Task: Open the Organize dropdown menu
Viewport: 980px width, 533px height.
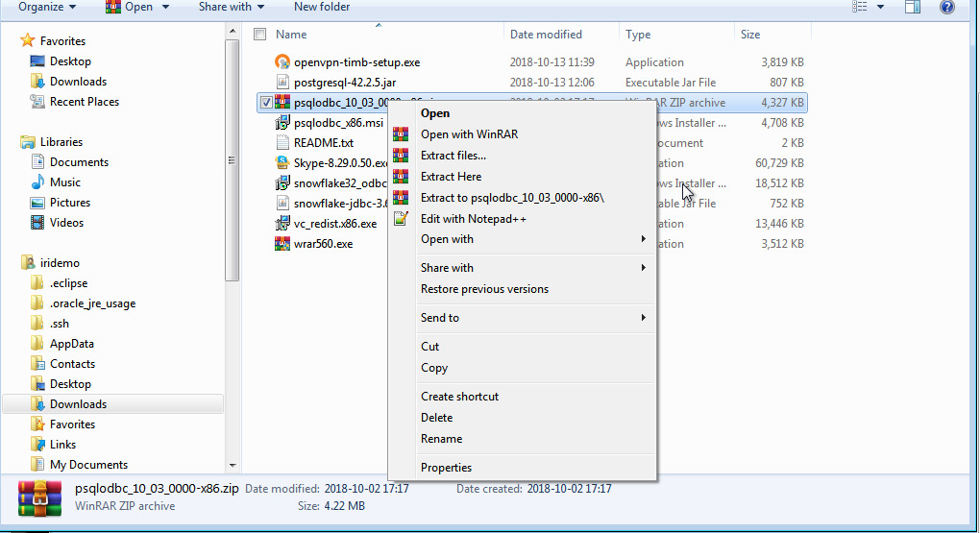Action: [47, 7]
